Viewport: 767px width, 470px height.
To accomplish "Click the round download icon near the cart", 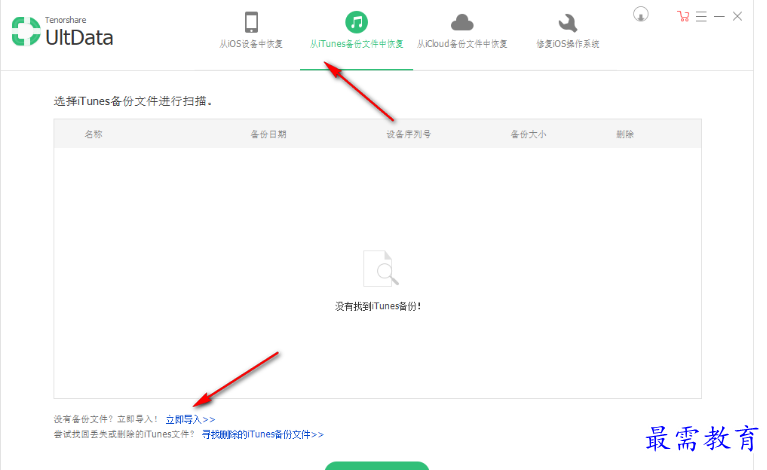I will (x=641, y=15).
